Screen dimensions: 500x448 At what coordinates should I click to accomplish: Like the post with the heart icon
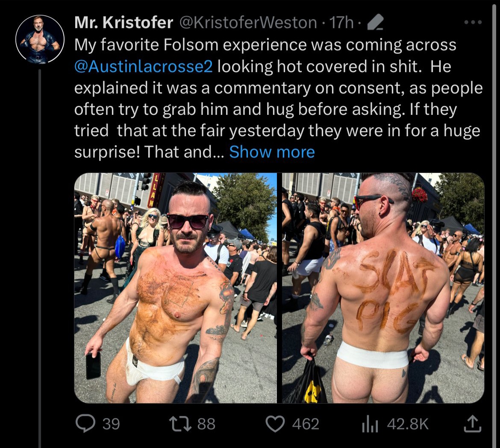click(x=275, y=424)
